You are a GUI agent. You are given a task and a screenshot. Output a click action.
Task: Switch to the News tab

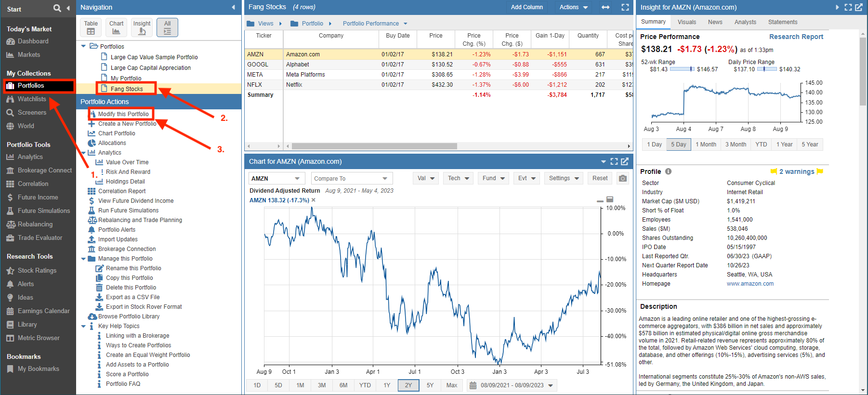point(715,22)
